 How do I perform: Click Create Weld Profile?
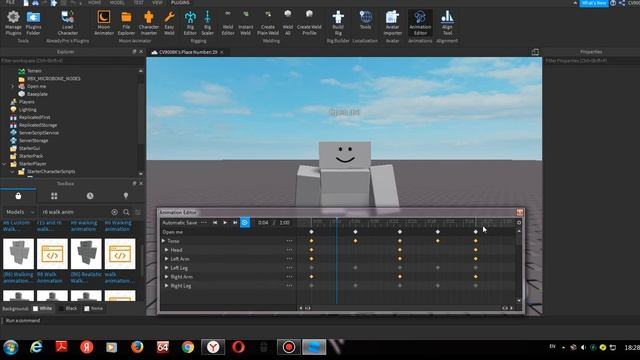(x=309, y=23)
